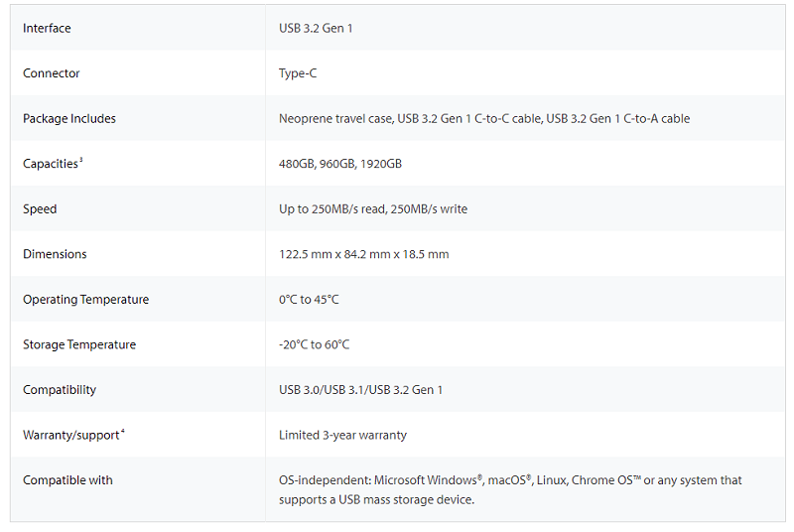794x532 pixels.
Task: Click the OS-independent compatibility description
Action: click(x=510, y=489)
